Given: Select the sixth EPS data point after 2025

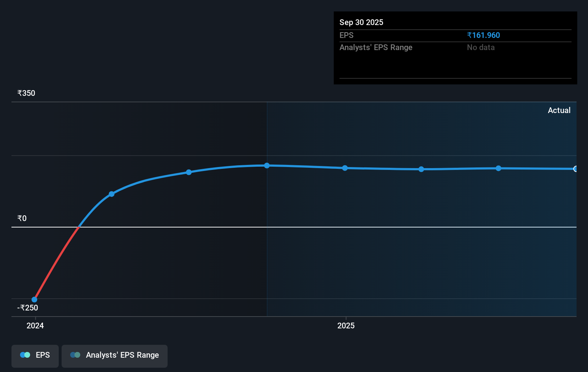Looking at the screenshot, I should [x=421, y=169].
